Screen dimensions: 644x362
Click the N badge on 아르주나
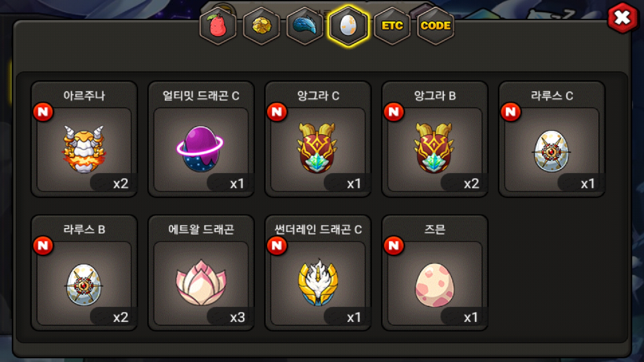pos(43,112)
